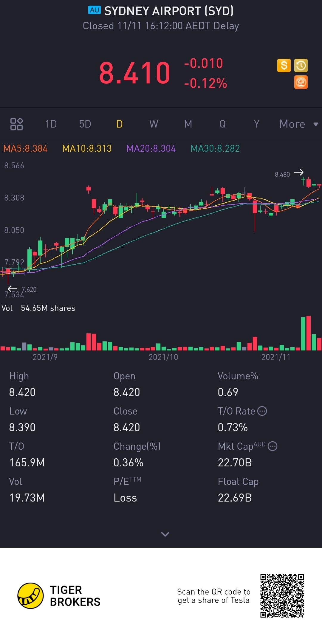Click the Tesla share QR code
Viewport: 322px width, 644px height.
[282, 596]
